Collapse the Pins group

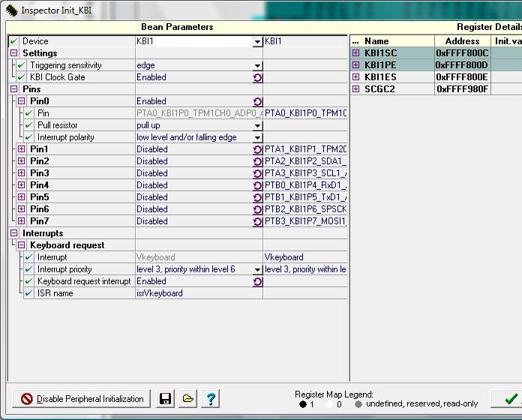coord(14,88)
